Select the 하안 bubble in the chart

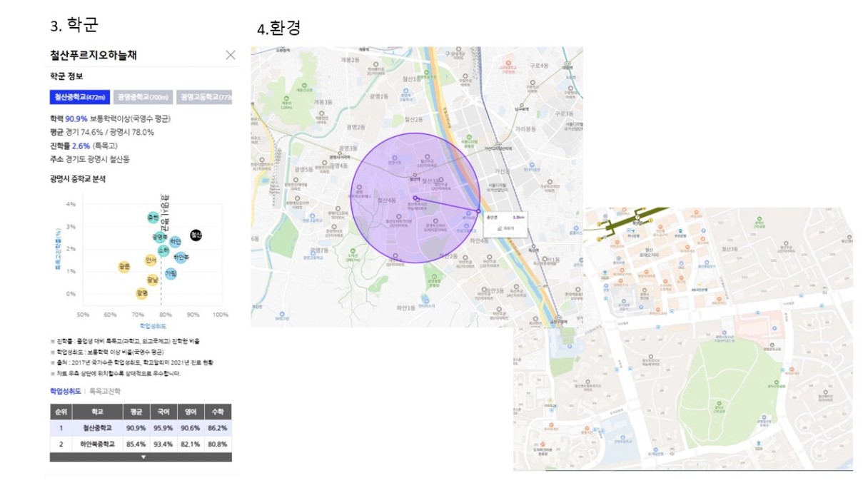176,243
